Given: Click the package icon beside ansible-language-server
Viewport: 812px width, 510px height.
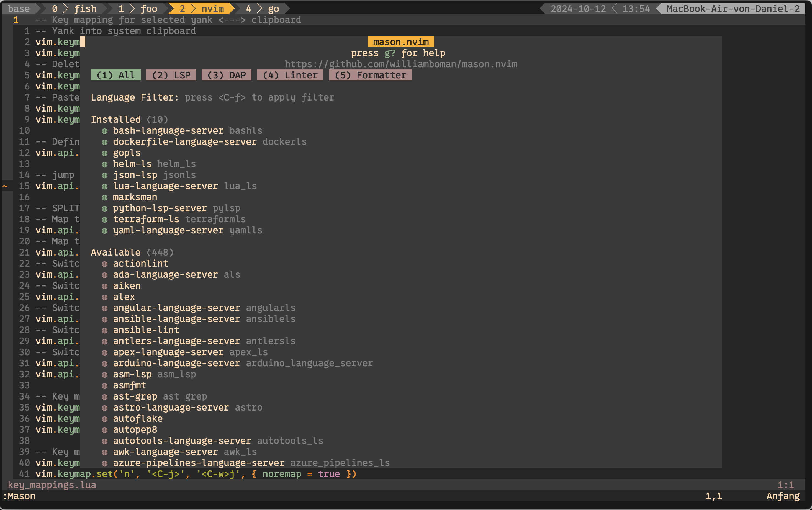Looking at the screenshot, I should click(x=104, y=320).
